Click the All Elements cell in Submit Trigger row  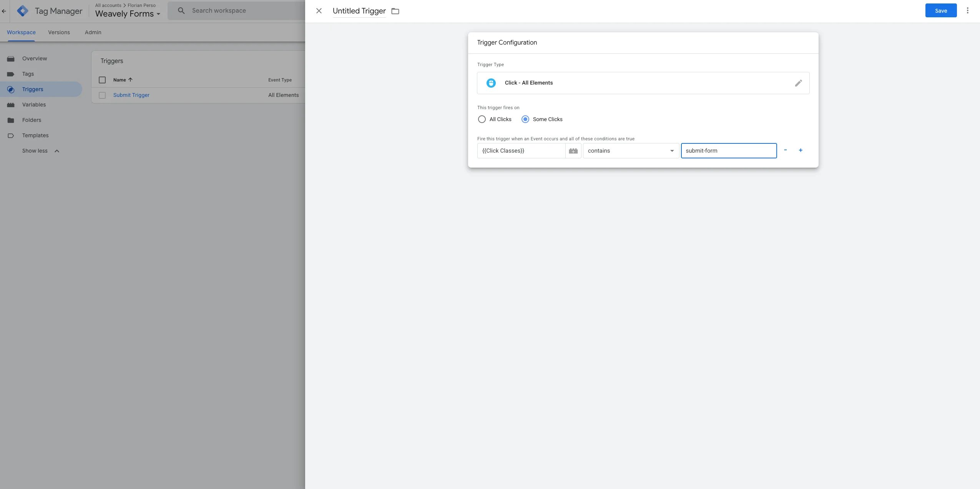tap(283, 95)
